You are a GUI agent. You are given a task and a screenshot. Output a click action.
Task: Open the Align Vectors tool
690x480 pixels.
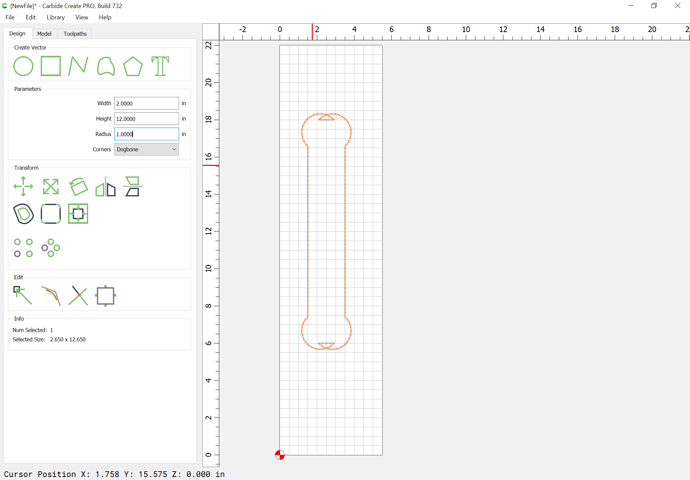point(78,214)
